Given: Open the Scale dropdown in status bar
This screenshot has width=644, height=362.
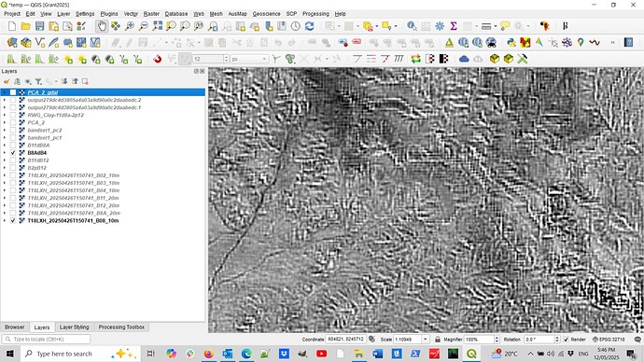Looking at the screenshot, I should click(x=426, y=340).
